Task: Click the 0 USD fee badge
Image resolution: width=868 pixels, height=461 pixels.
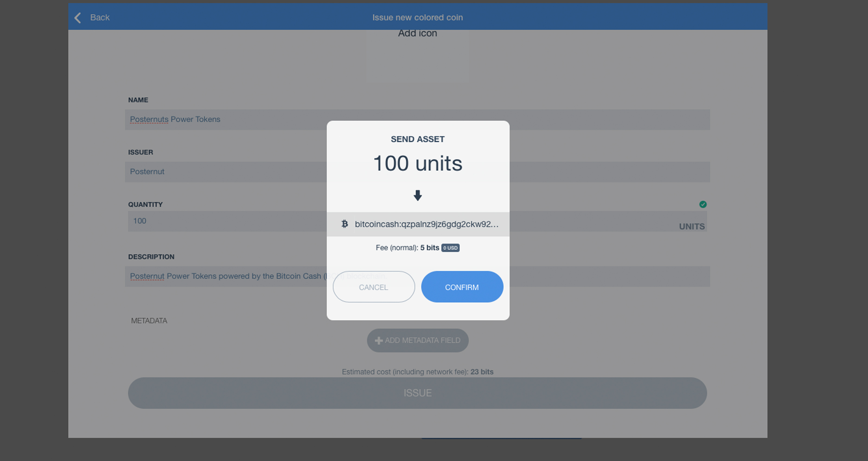Action: pyautogui.click(x=450, y=248)
